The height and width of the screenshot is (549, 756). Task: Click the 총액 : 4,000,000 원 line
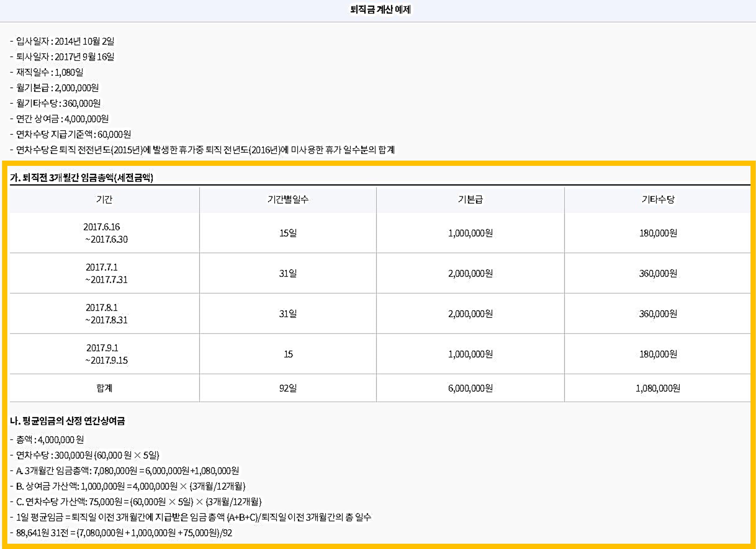47,440
